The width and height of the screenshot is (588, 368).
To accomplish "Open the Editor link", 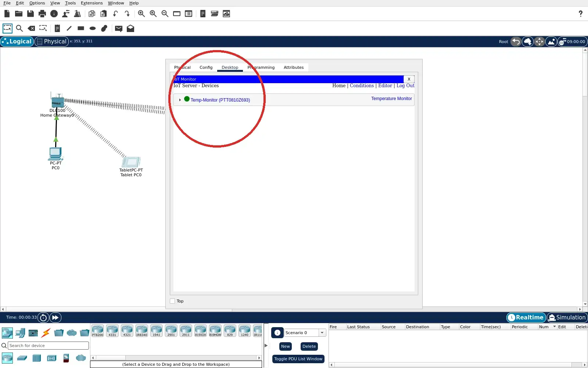I will tap(385, 85).
